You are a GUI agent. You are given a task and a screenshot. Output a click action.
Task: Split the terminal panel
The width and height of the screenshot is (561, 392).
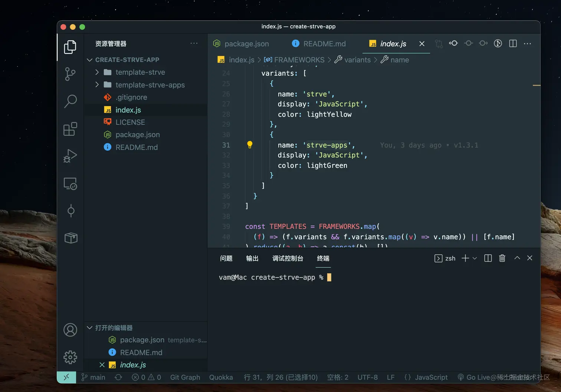[488, 258]
